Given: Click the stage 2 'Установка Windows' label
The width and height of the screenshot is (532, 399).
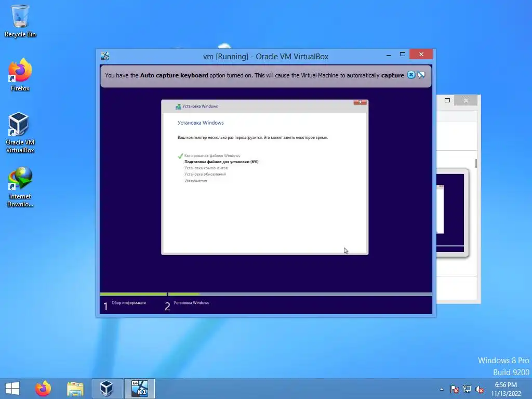Looking at the screenshot, I should 191,303.
